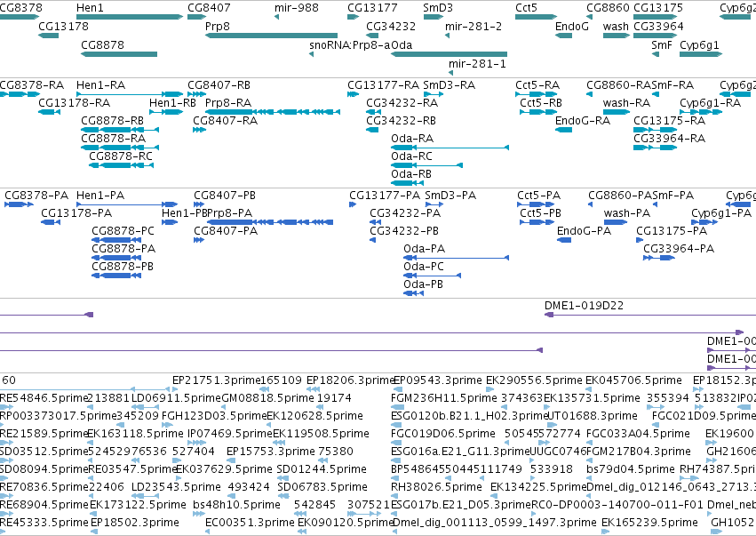Screen dimensions: 756x536
Task: Click the EndoG-RA transcript
Action: point(564,130)
